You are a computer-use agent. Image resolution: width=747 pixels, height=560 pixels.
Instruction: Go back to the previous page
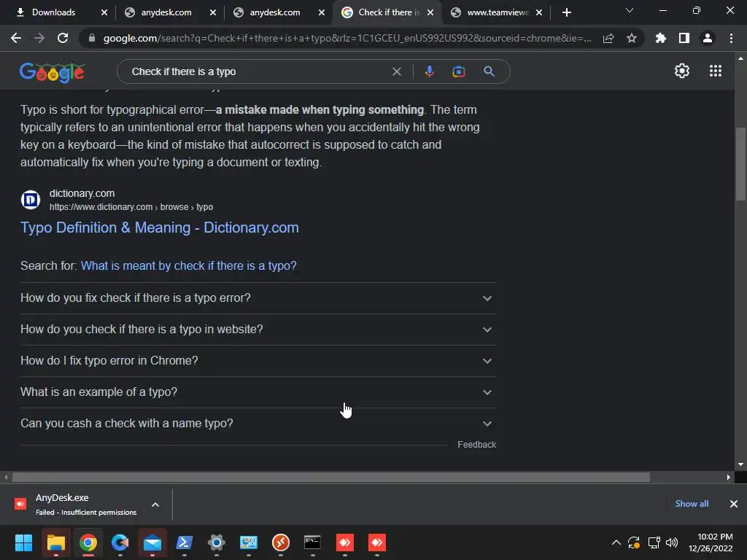point(16,38)
